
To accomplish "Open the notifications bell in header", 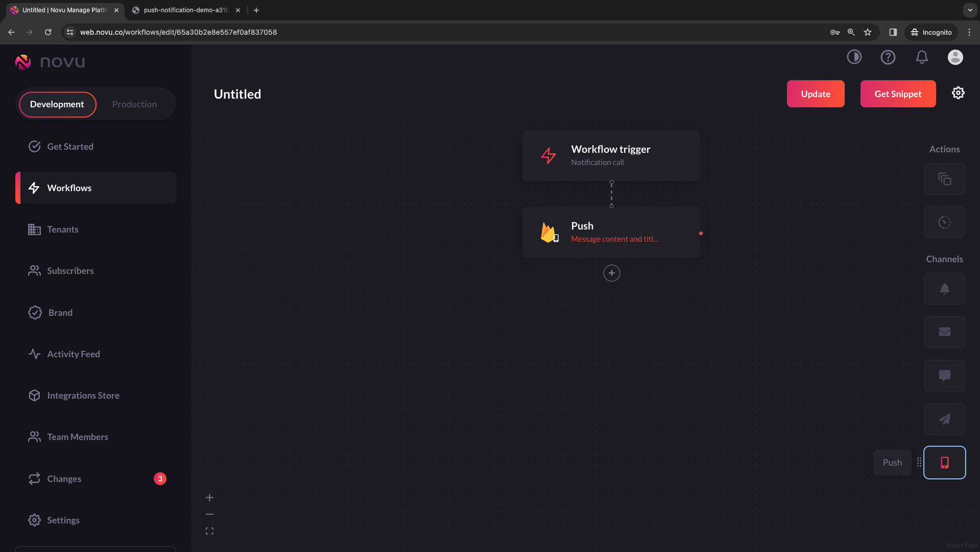I will pyautogui.click(x=922, y=57).
